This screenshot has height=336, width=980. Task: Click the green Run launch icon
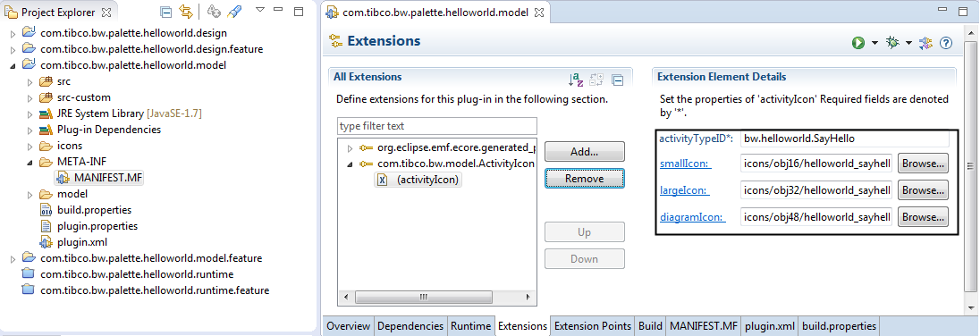pos(857,43)
